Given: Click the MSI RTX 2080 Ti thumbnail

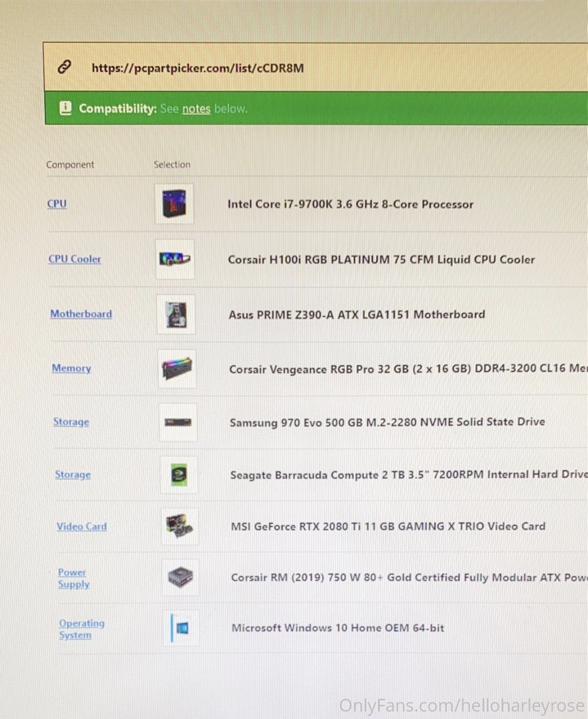Looking at the screenshot, I should pyautogui.click(x=180, y=526).
